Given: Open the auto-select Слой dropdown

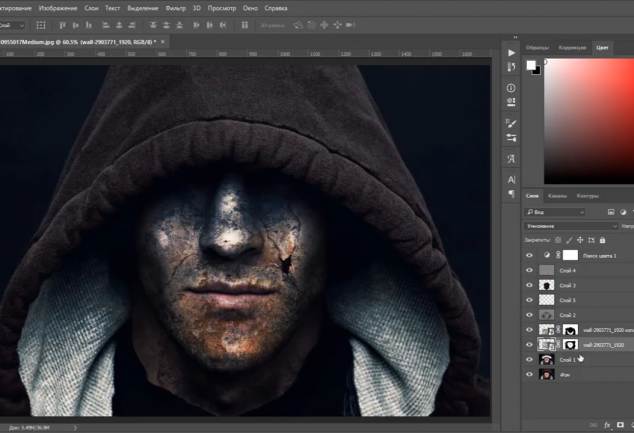Looking at the screenshot, I should point(12,25).
